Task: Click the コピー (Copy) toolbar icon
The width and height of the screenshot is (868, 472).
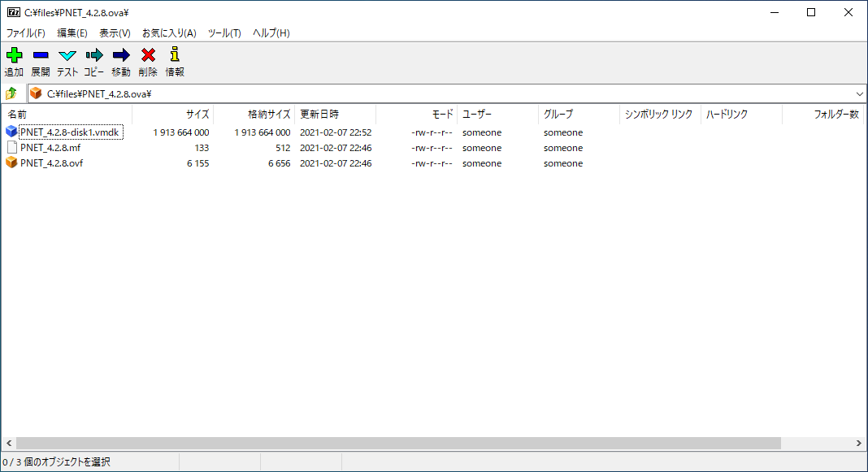Action: (93, 57)
